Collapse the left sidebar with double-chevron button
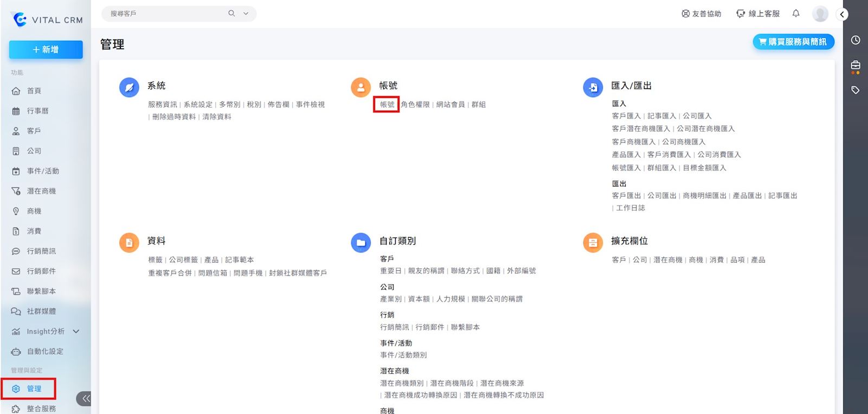 tap(85, 399)
